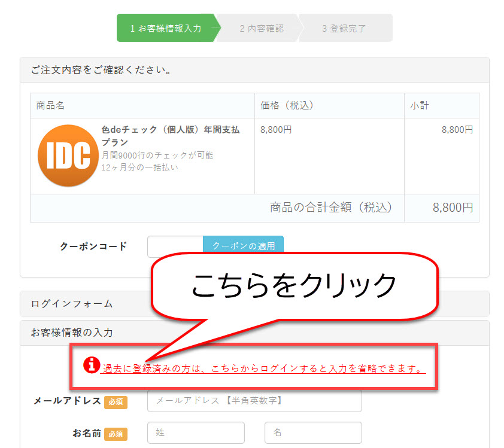Click the 必須 badge next to メールアドレス
504x448 pixels.
click(x=116, y=401)
